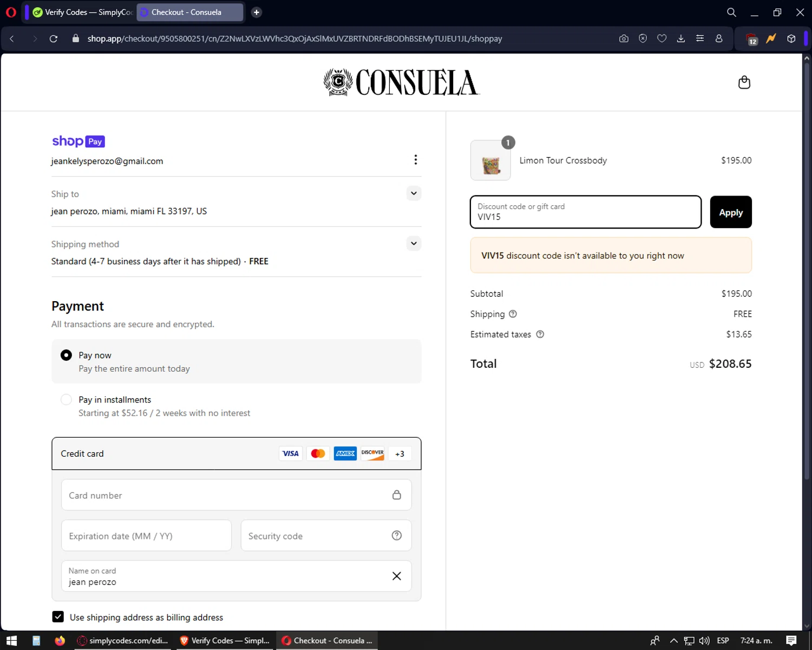812x650 pixels.
Task: Click the browser address bar URL
Action: pyautogui.click(x=294, y=38)
